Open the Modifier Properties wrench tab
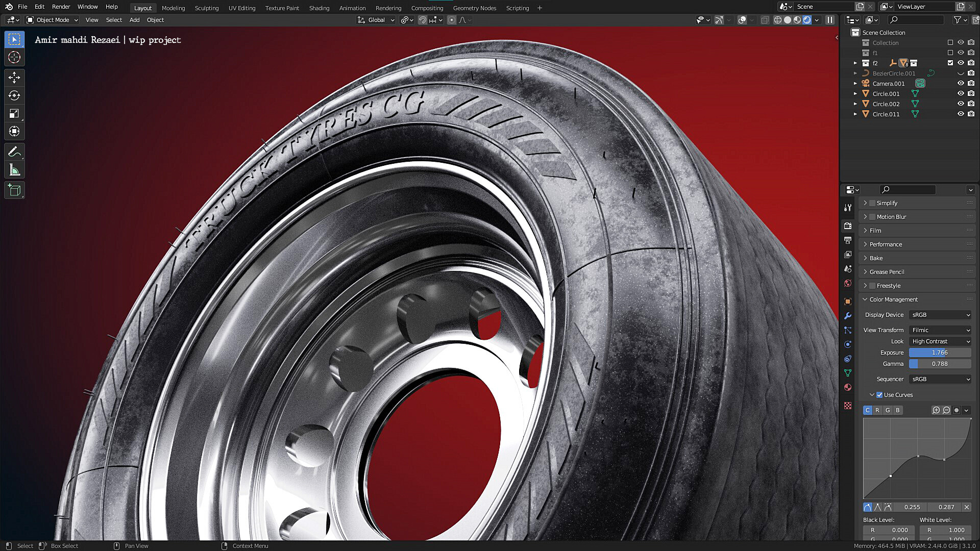 848,316
